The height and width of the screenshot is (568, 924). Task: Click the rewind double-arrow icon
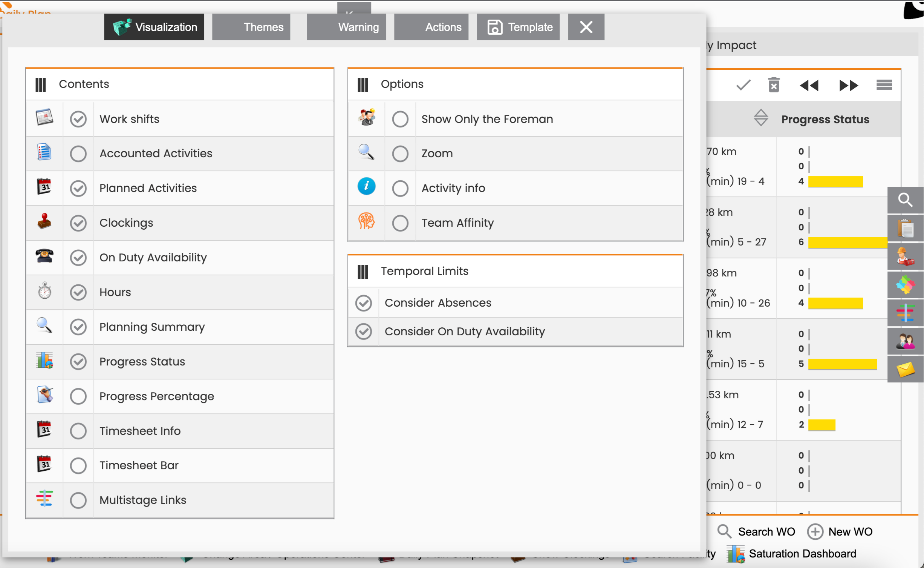(x=809, y=86)
